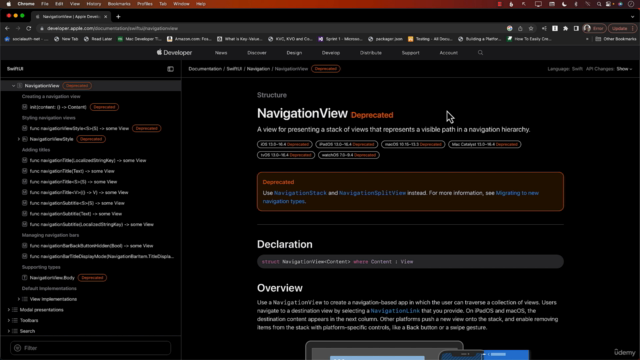Open the Profiles menu
This screenshot has width=640, height=360.
point(144,4)
